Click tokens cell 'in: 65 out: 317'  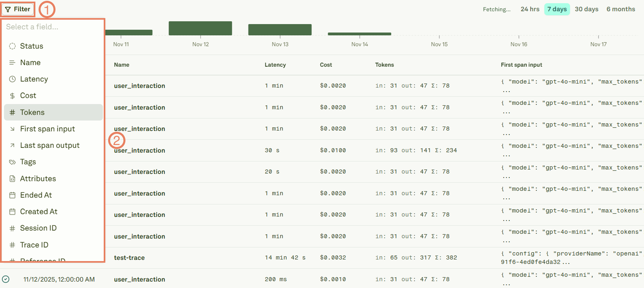(416, 258)
